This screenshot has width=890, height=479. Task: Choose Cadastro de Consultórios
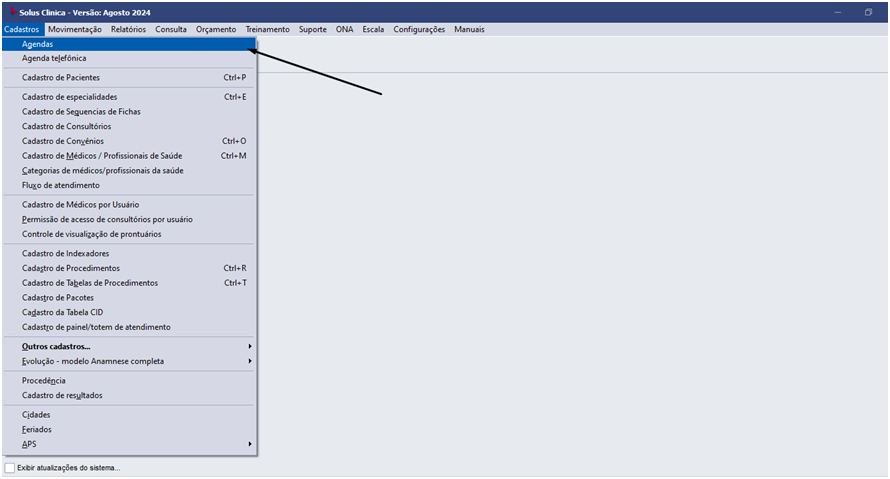pyautogui.click(x=129, y=127)
